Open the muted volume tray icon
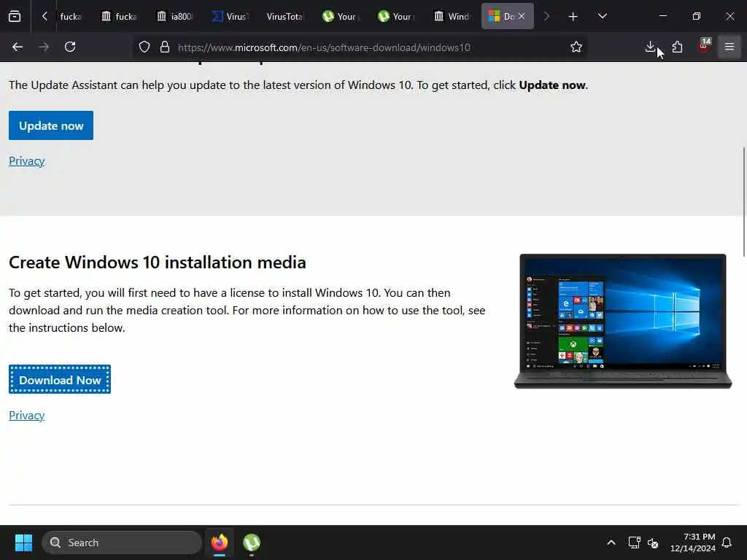The image size is (747, 560). [653, 542]
